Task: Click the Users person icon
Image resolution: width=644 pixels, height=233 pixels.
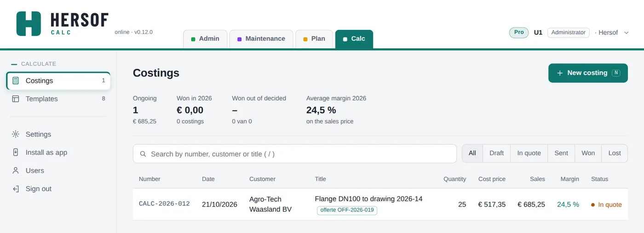Action: (x=16, y=170)
